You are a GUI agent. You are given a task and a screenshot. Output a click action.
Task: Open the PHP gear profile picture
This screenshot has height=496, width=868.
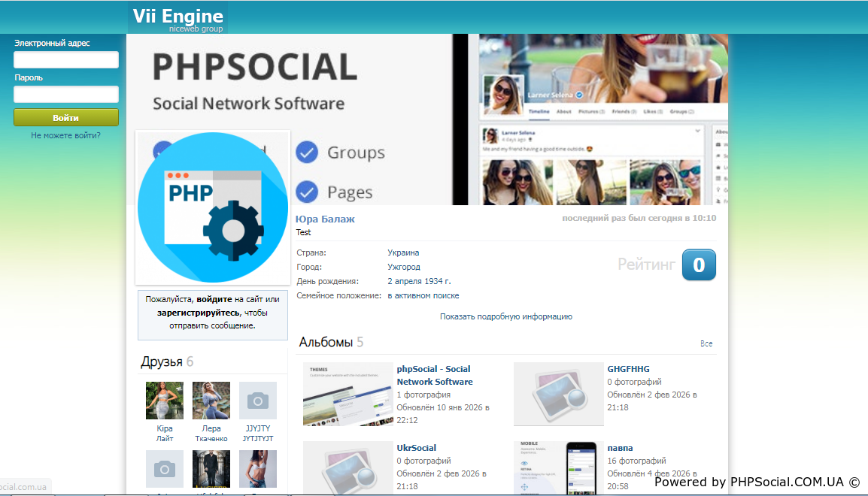(x=212, y=206)
